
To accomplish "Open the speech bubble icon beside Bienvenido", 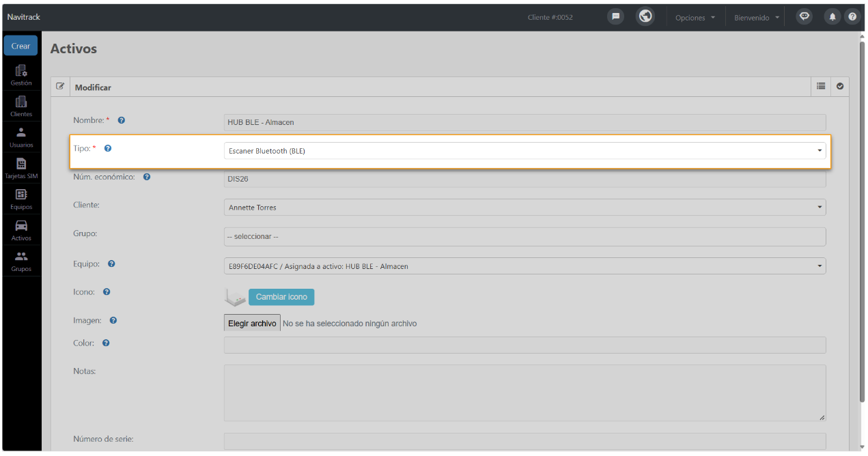I will click(x=804, y=17).
